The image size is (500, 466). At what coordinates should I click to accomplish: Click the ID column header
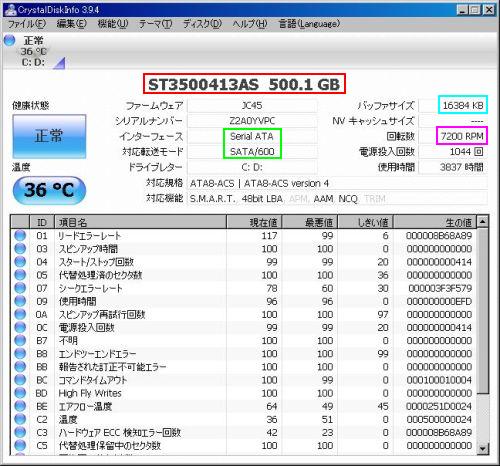(x=42, y=222)
